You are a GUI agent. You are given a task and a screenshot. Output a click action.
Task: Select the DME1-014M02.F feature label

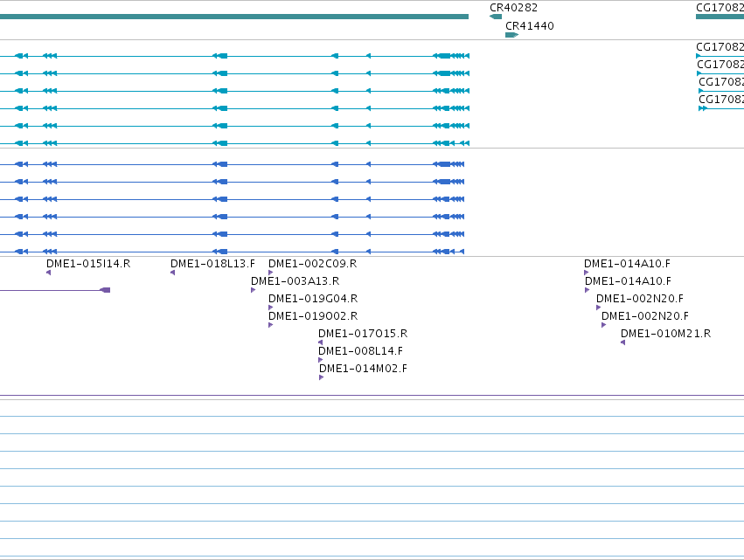coord(363,369)
